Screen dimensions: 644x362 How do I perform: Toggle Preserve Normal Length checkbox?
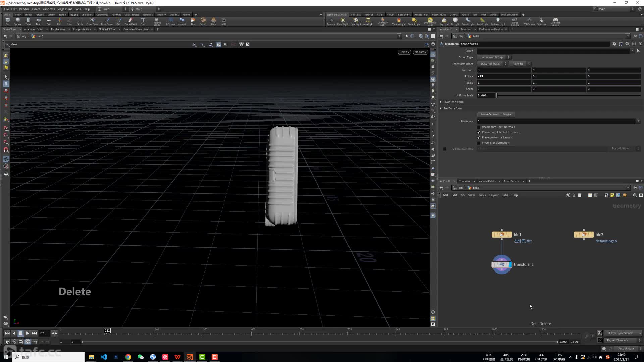pos(479,138)
